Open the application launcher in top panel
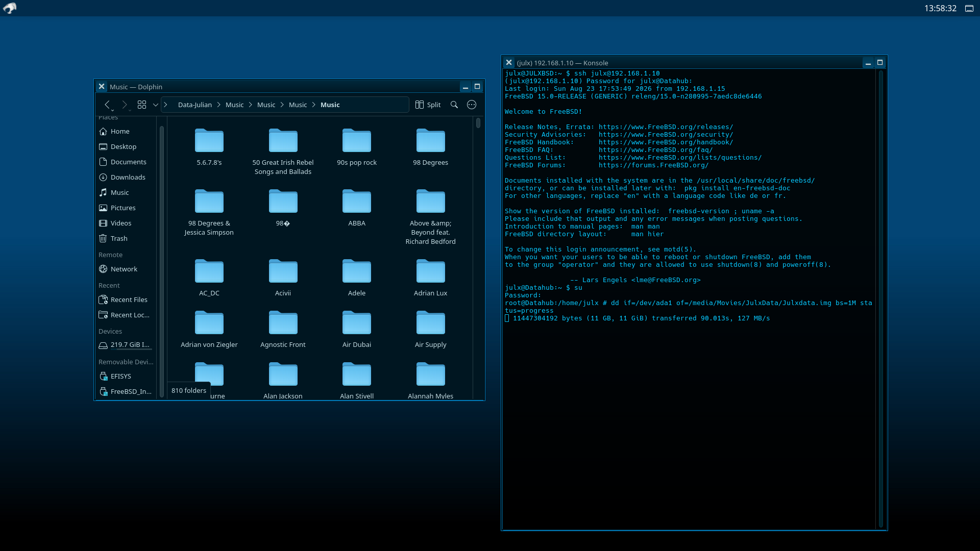Image resolution: width=980 pixels, height=551 pixels. point(10,8)
